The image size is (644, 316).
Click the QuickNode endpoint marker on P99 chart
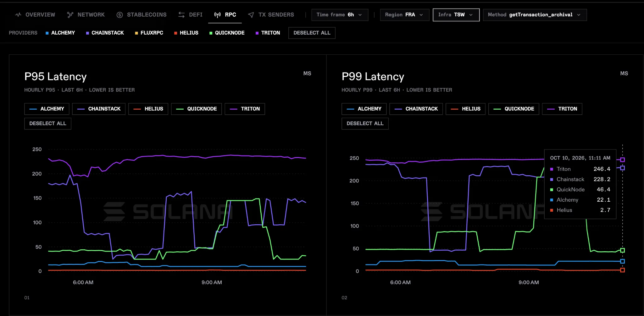(x=622, y=250)
